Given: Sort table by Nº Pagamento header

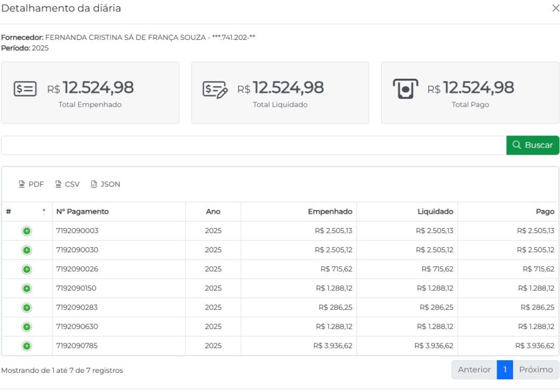Looking at the screenshot, I should (83, 212).
